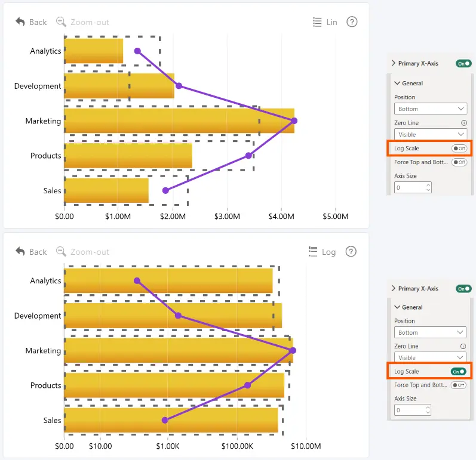Click Products line marker in log chart
The image size is (476, 460).
[x=248, y=385]
